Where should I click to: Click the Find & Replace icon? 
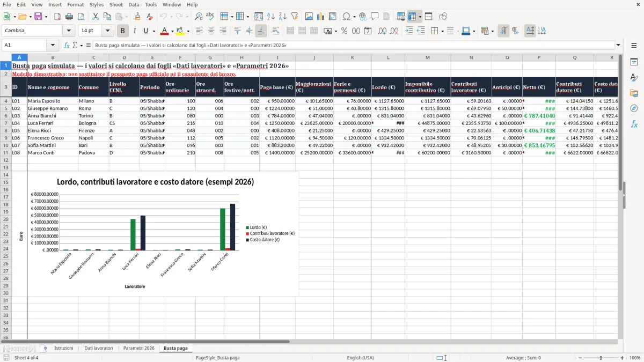pos(199,17)
